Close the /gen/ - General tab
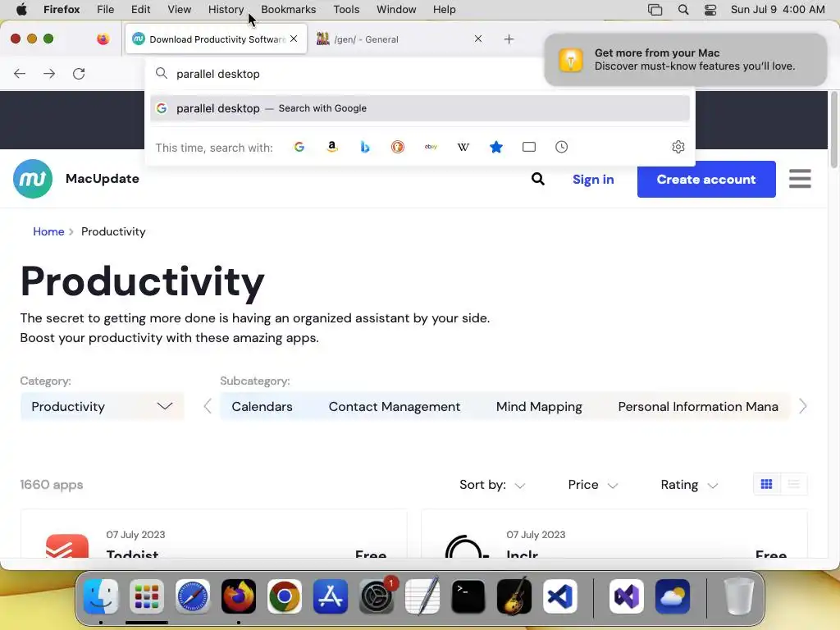This screenshot has height=630, width=840. point(478,39)
